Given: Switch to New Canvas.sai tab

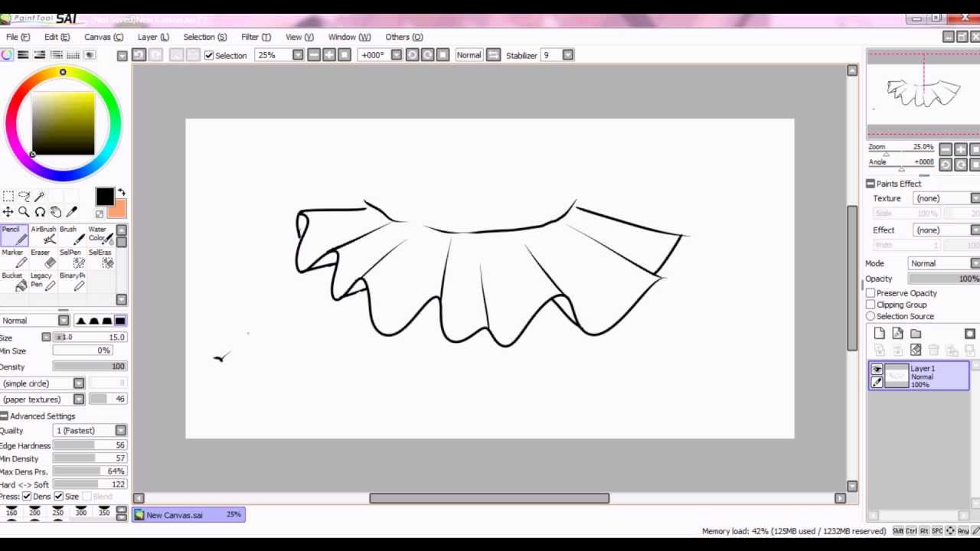Looking at the screenshot, I should [x=188, y=515].
